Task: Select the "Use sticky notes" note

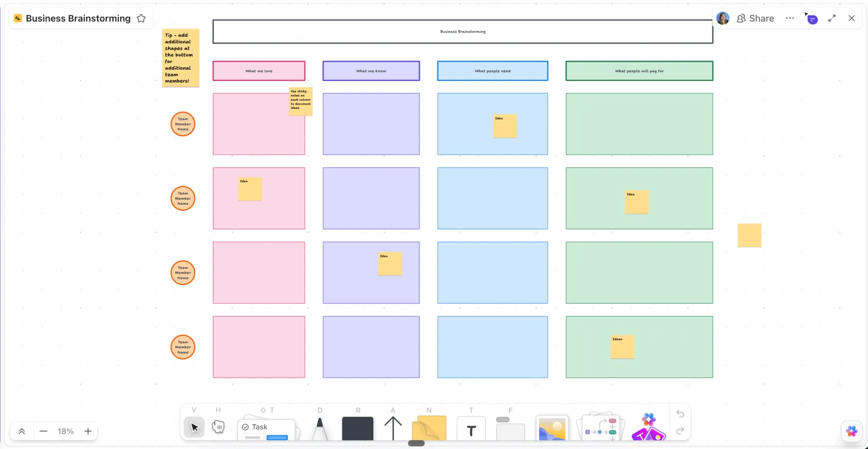Action: (x=301, y=101)
